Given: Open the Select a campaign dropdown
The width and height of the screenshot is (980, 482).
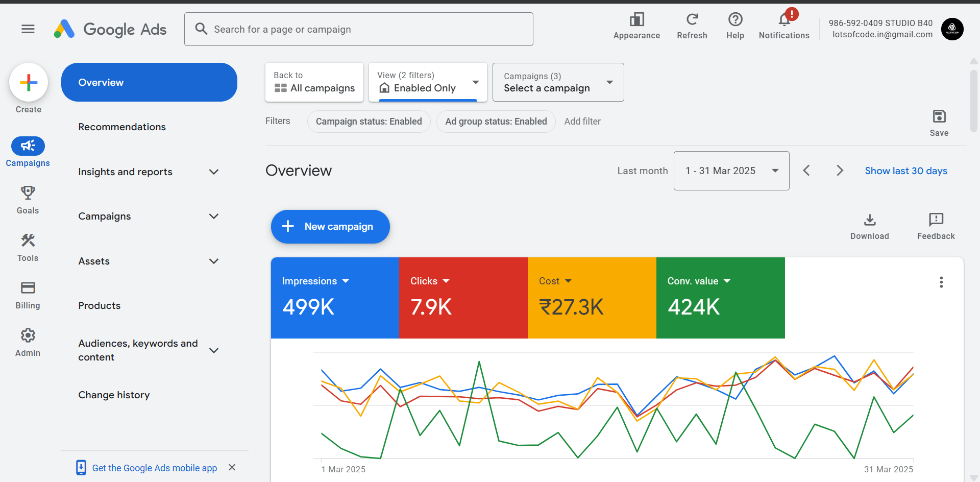Looking at the screenshot, I should [x=558, y=83].
